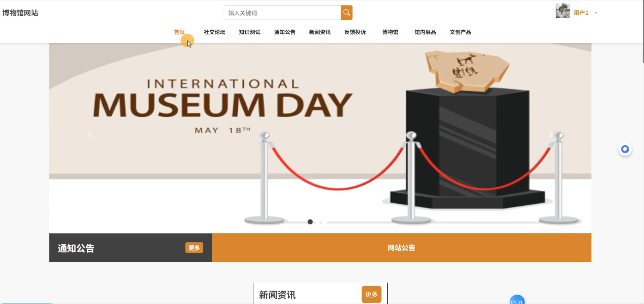Viewport: 644px width, 304px height.
Task: Click the 博物馆网站 site title
Action: 21,13
